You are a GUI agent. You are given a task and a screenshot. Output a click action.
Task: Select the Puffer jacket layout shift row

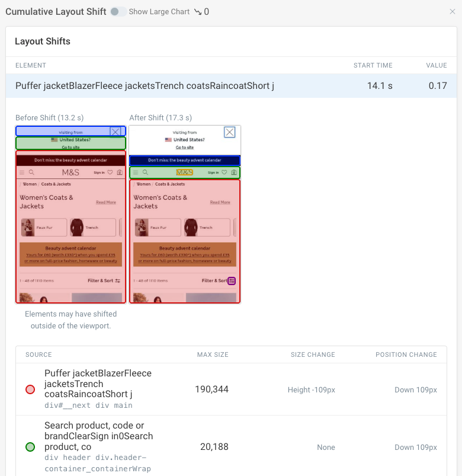(231, 86)
